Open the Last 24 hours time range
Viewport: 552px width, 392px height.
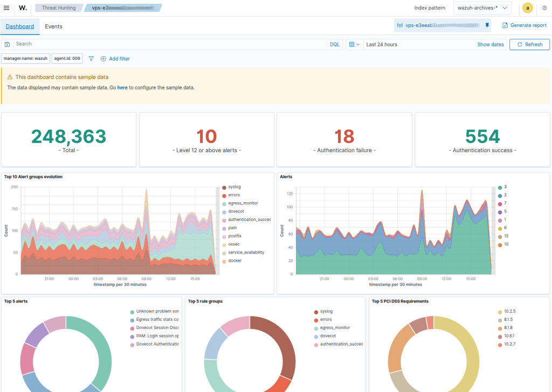(x=382, y=44)
